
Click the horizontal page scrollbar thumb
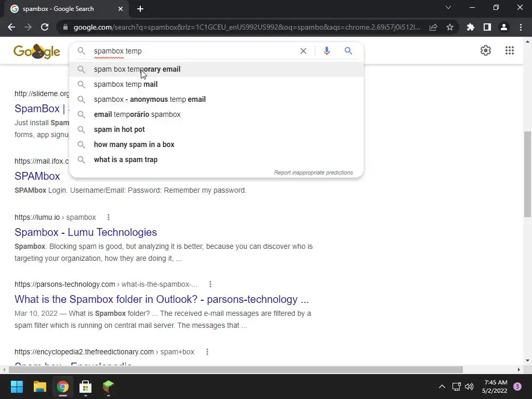pos(236,369)
